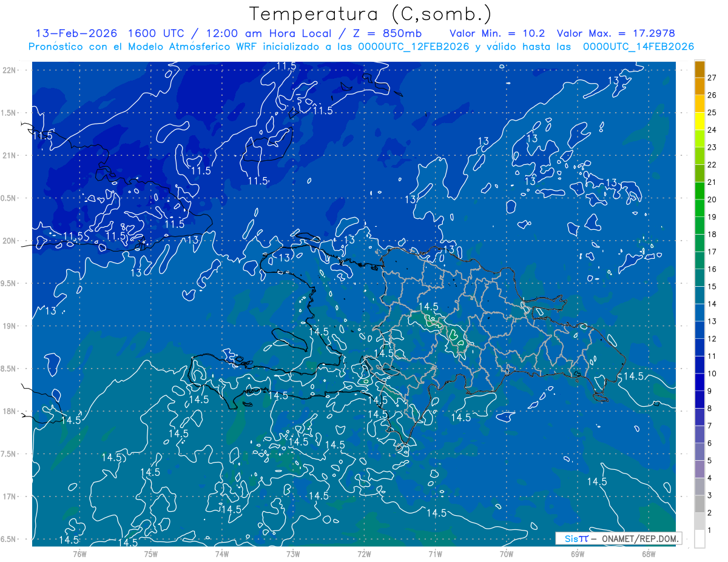Viewport: 728px width, 562px height.
Task: Click the '22' value on the color scale
Action: [x=712, y=165]
